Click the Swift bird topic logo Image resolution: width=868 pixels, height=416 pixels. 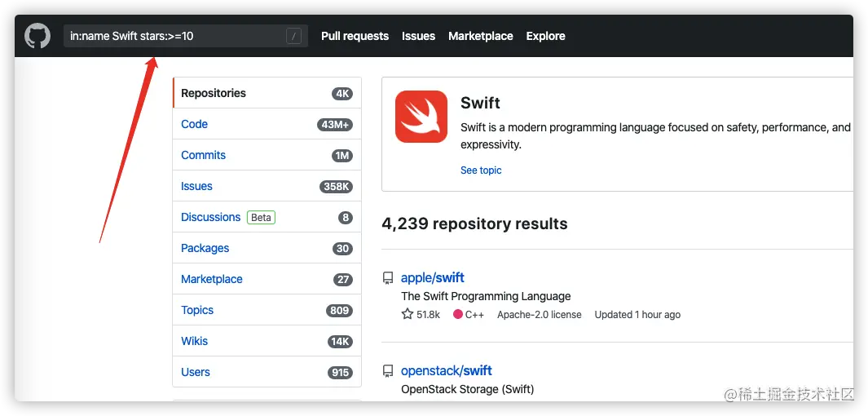(x=421, y=117)
